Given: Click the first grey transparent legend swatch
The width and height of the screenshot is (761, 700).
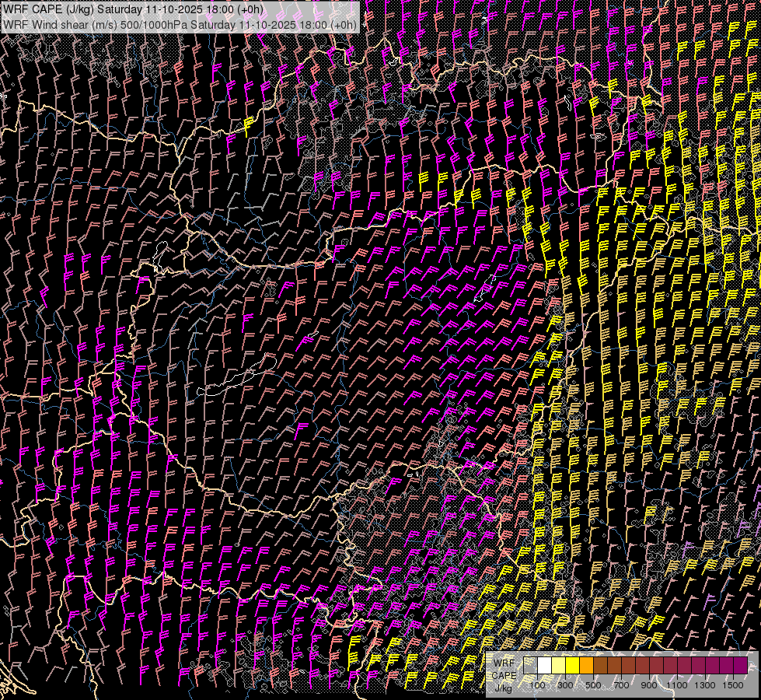Looking at the screenshot, I should [x=530, y=666].
